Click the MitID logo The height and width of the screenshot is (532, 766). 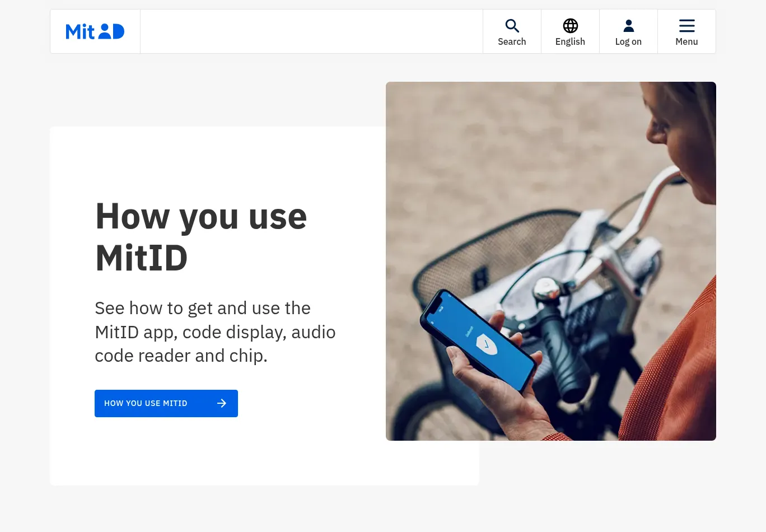pos(95,31)
